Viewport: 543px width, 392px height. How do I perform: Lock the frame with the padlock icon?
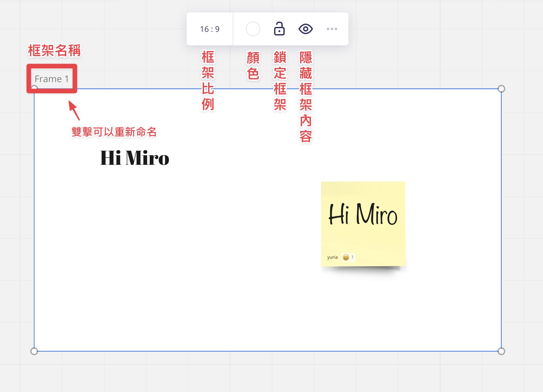(x=279, y=29)
